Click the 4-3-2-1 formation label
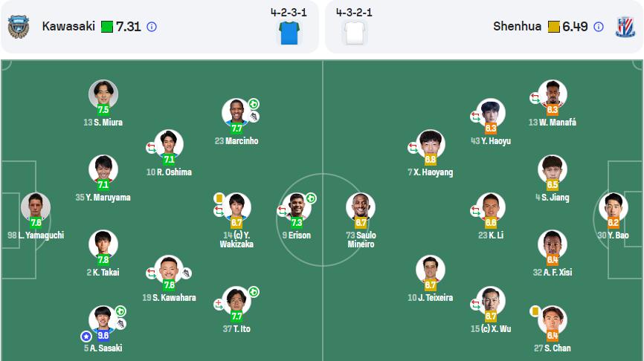Screen dimensions: 644x361 (x=354, y=13)
